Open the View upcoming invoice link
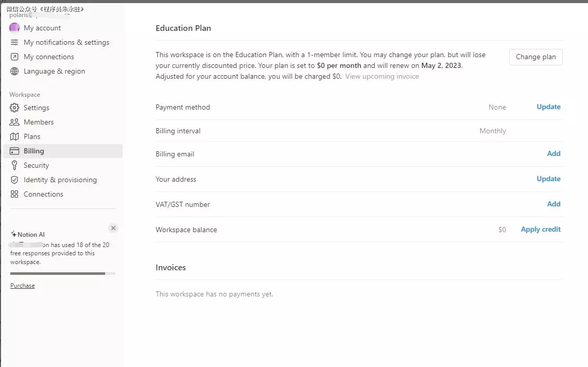 click(382, 76)
